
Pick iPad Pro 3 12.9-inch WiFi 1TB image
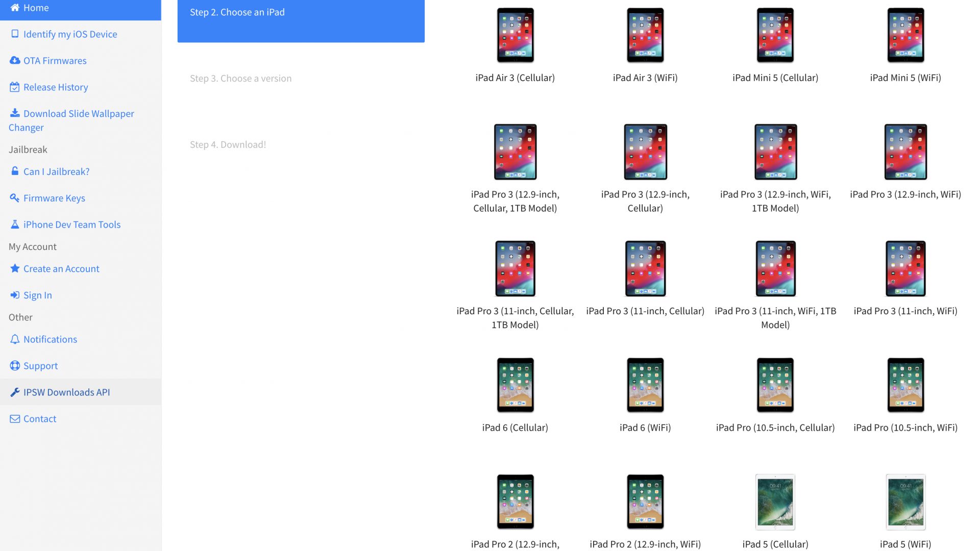click(775, 152)
